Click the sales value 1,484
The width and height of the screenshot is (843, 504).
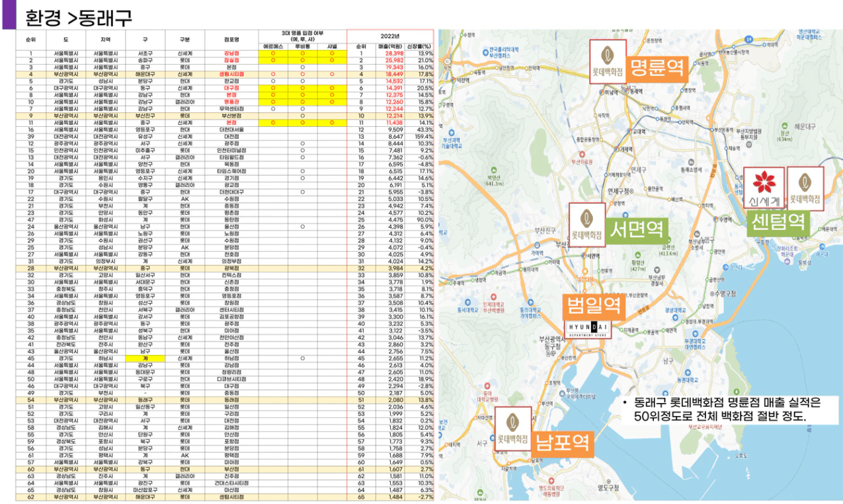(x=395, y=496)
